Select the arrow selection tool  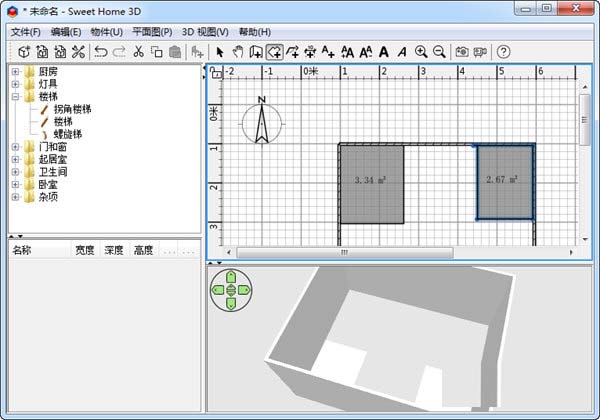[x=220, y=51]
